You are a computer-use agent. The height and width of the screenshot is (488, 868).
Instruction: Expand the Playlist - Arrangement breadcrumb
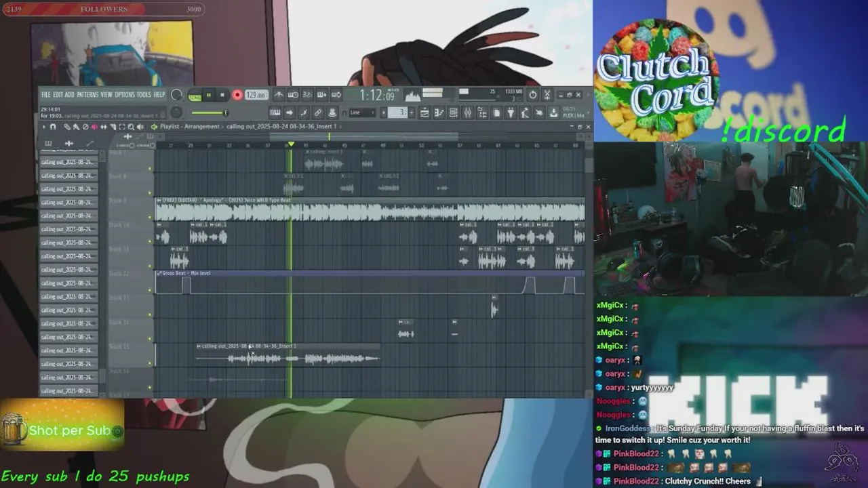tap(190, 127)
